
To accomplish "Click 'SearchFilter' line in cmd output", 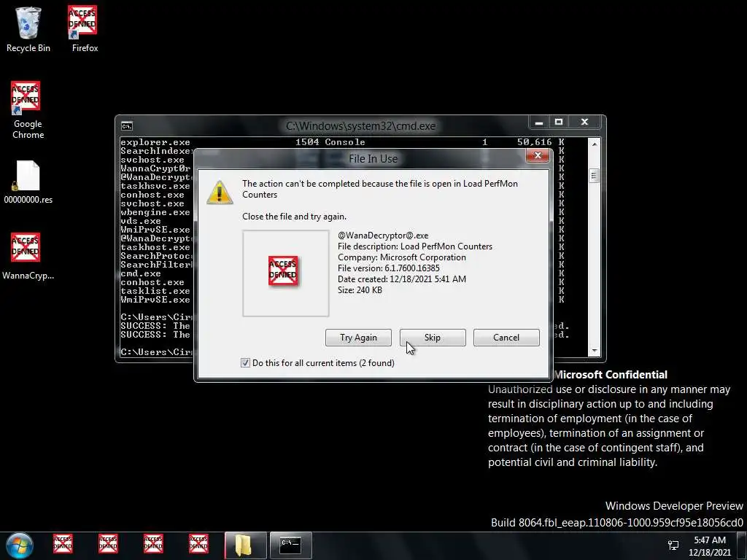I will pos(157,265).
